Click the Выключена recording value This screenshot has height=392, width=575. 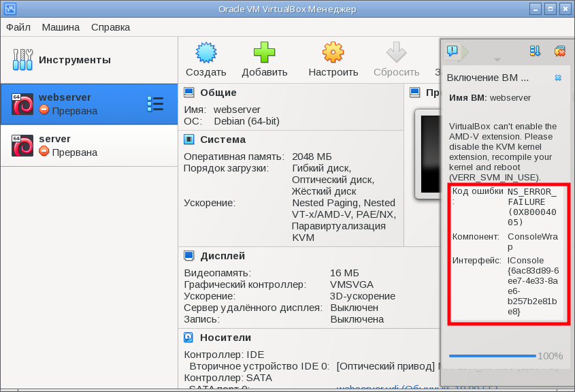pos(357,319)
